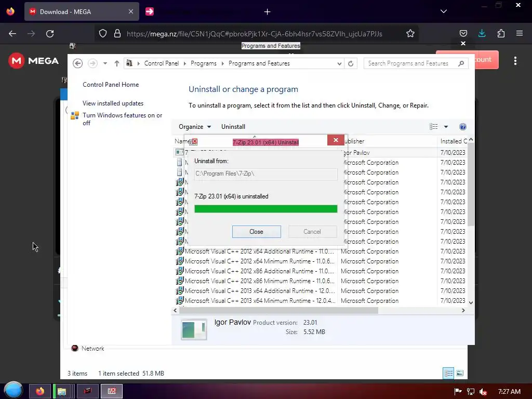The width and height of the screenshot is (532, 399).
Task: Click the disabled Cancel button in uninstall dialog
Action: tap(312, 232)
